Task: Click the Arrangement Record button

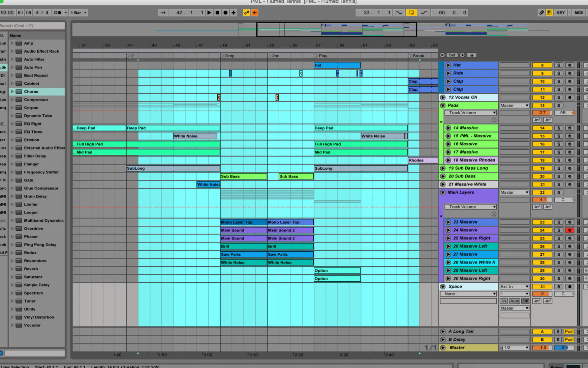Action: [225, 12]
